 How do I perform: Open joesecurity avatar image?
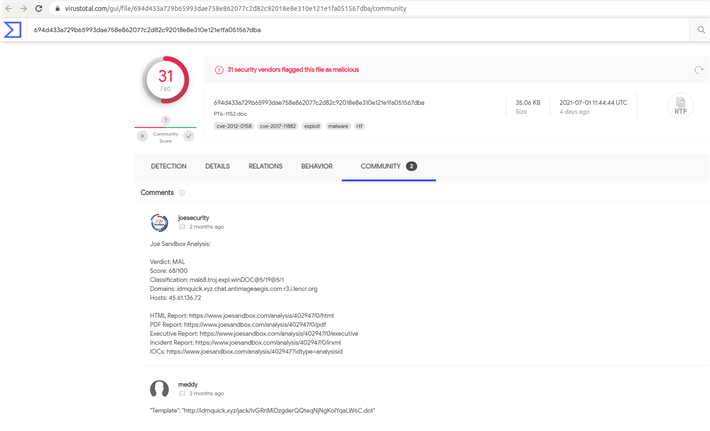pos(159,222)
